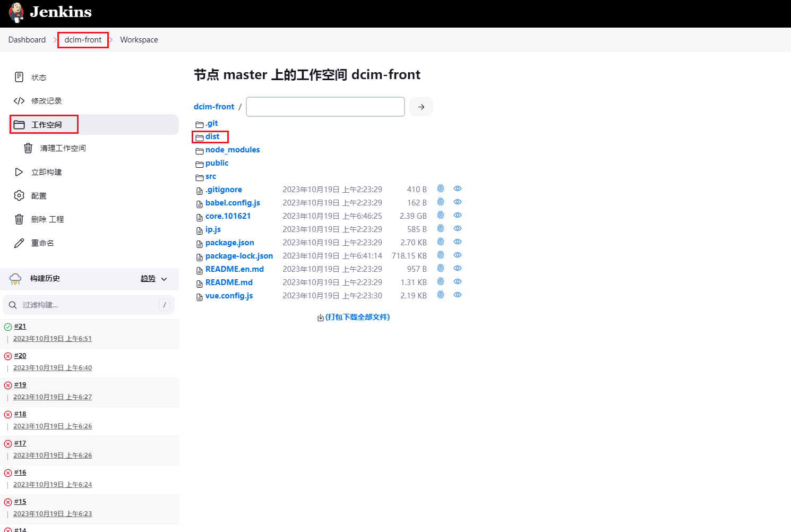The width and height of the screenshot is (791, 532).
Task: Open build #18 timestamp 上午6:26 link
Action: 53,426
